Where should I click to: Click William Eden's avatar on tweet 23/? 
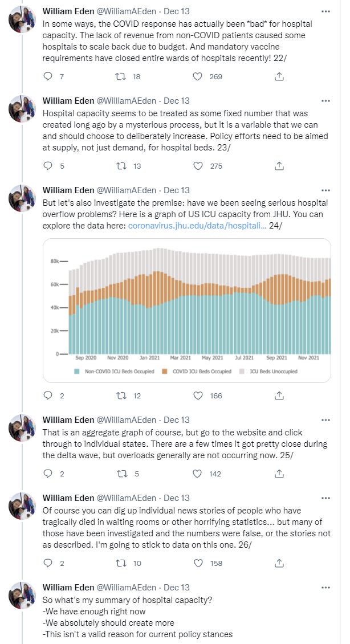22,108
